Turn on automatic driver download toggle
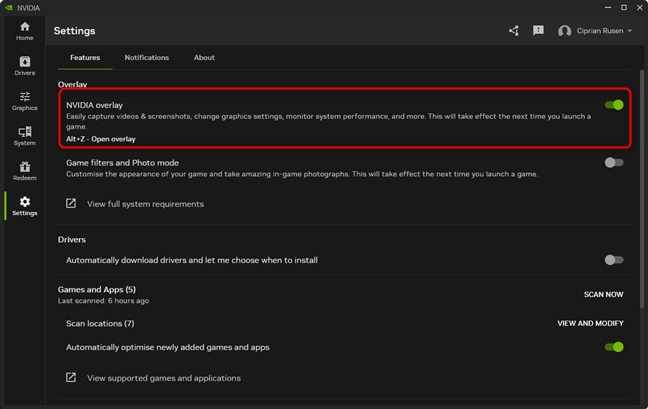 point(614,260)
